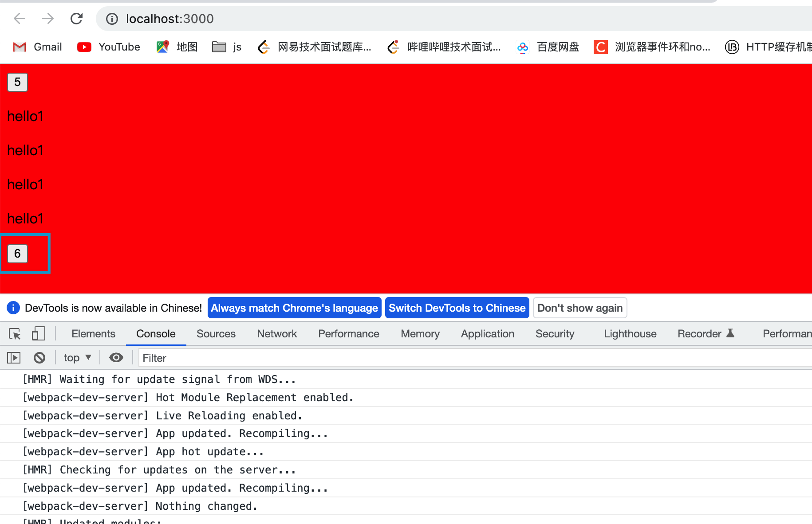The image size is (812, 524).
Task: Click Switch DevTools to Chinese
Action: (457, 308)
